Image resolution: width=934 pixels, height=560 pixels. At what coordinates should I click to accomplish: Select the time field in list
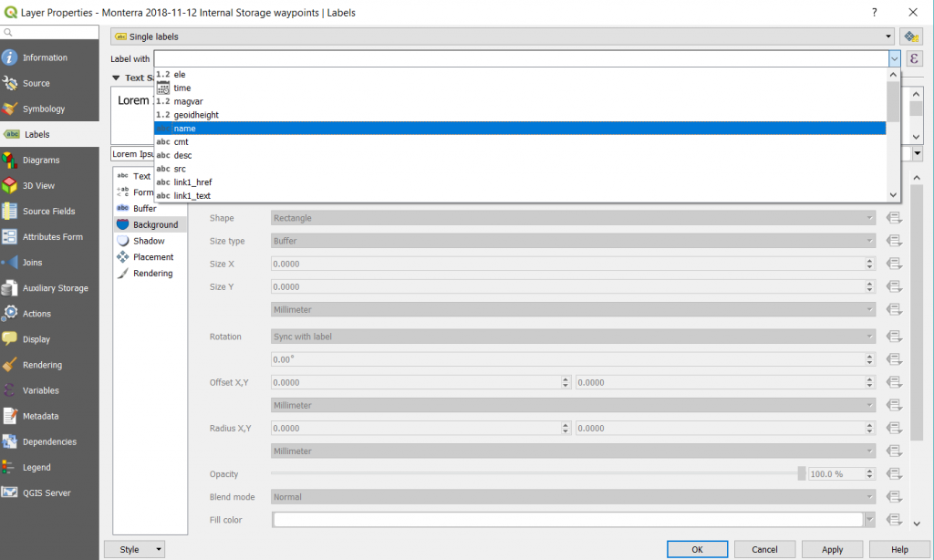point(519,88)
